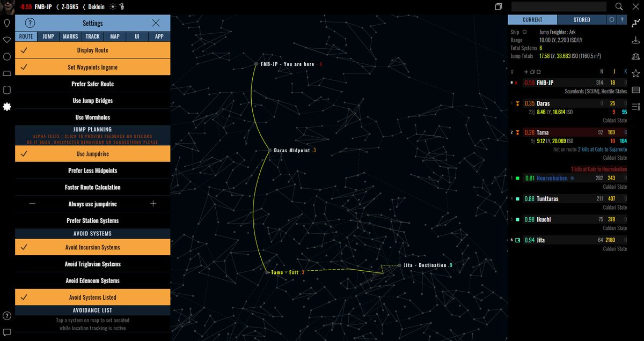644x341 pixels.
Task: Click the Settings panel help question mark
Action: click(30, 23)
